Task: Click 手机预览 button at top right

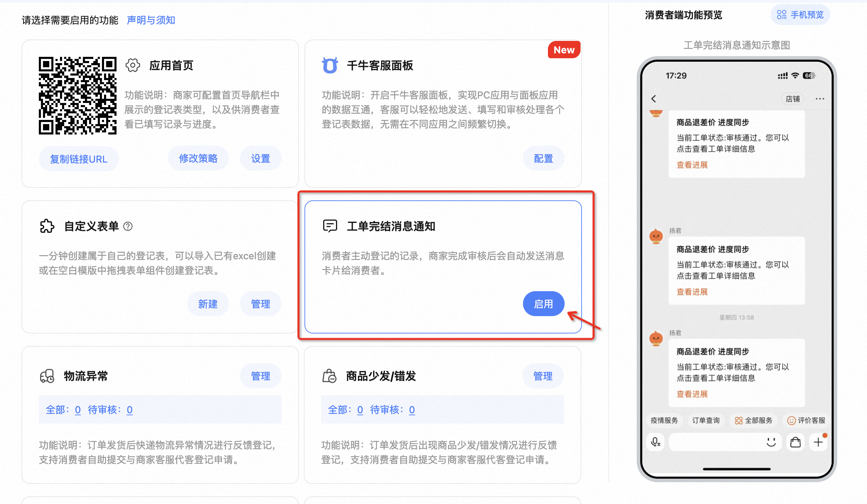Action: [x=800, y=15]
